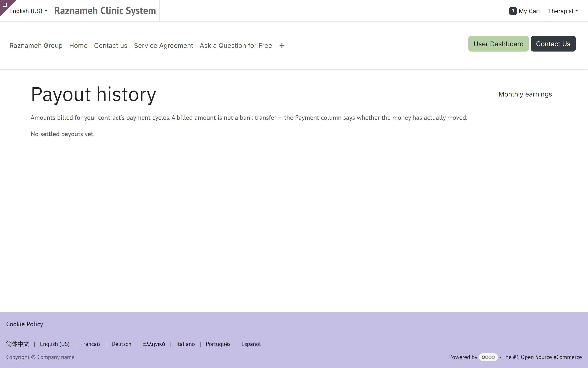
Task: Switch language to Deutsch
Action: click(121, 344)
